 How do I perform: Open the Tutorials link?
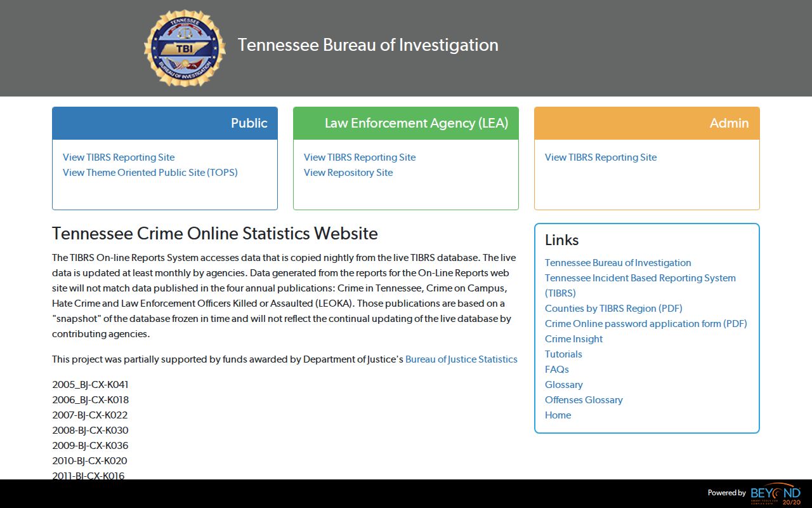[x=563, y=354]
